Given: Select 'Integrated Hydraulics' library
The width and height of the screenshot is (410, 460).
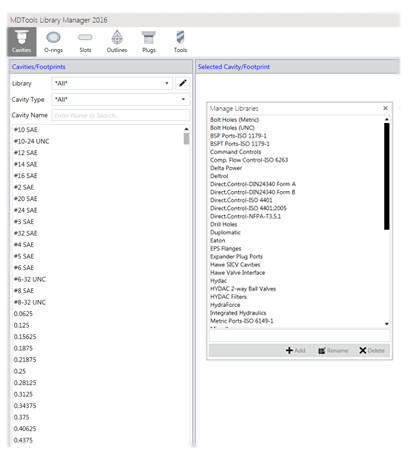Looking at the screenshot, I should coord(238,313).
